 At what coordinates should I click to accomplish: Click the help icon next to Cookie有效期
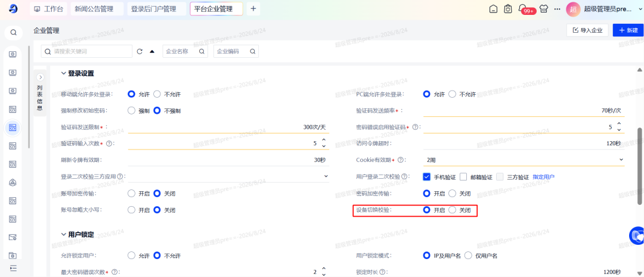pos(400,160)
